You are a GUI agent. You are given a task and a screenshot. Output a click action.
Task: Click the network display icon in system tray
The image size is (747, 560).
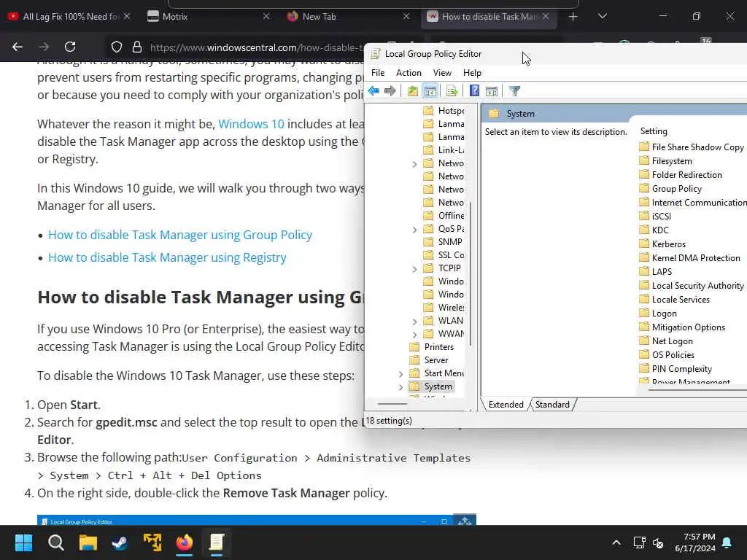[x=639, y=542]
